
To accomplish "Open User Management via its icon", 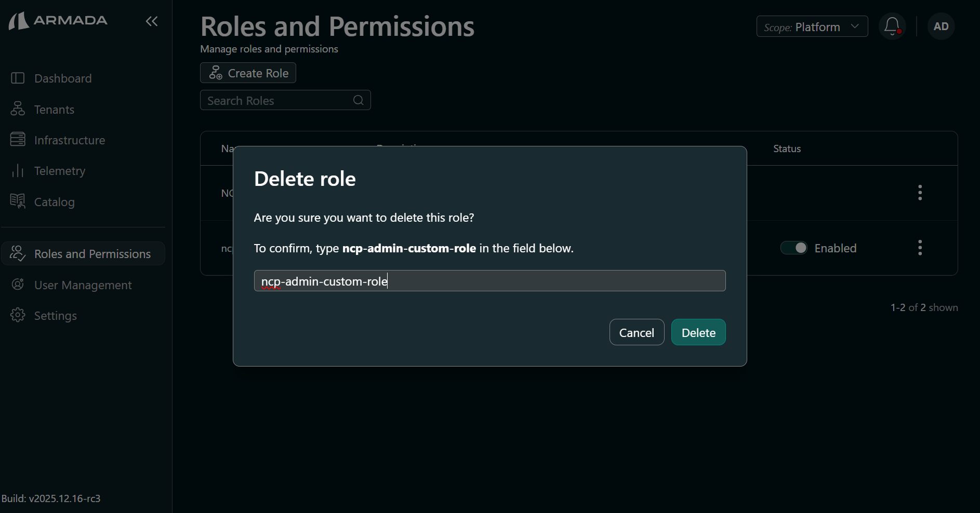I will (17, 285).
